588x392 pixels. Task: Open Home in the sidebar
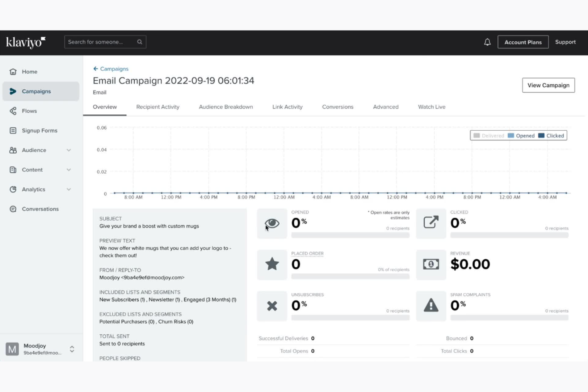click(41, 71)
